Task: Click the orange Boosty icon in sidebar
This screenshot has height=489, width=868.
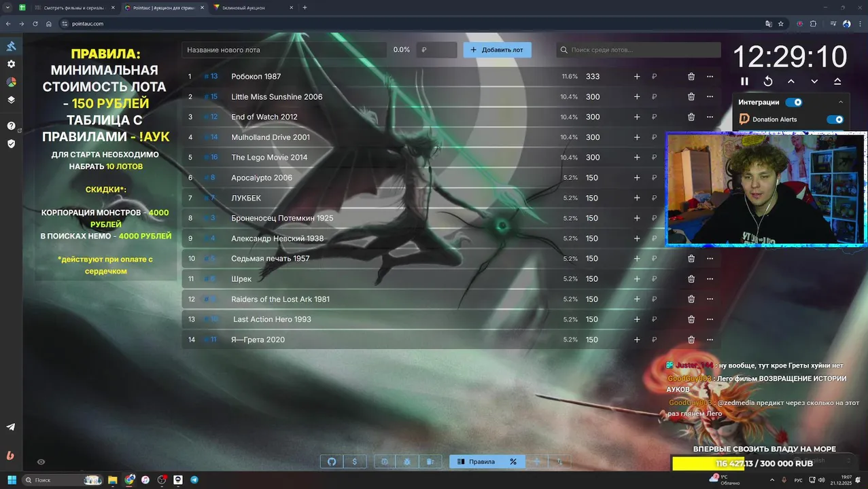Action: [x=10, y=455]
